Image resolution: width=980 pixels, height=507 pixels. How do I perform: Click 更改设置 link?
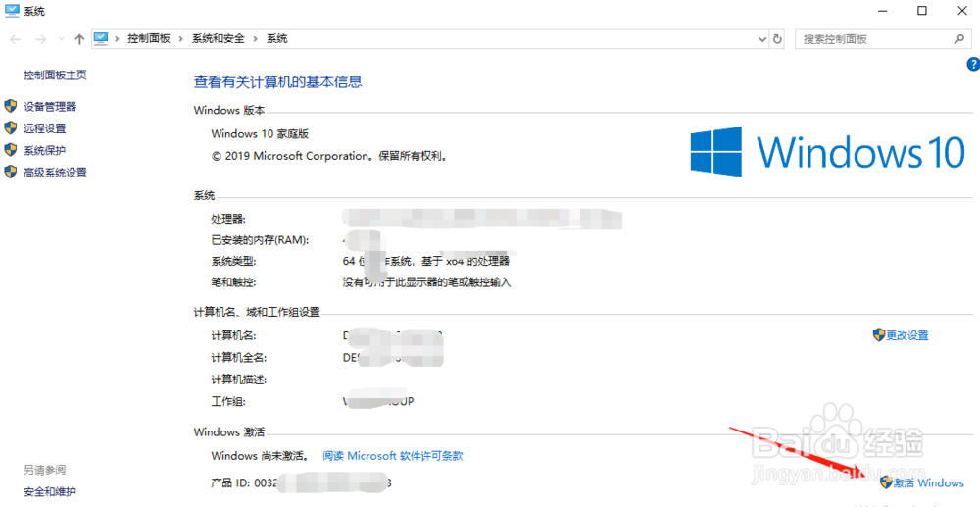906,335
